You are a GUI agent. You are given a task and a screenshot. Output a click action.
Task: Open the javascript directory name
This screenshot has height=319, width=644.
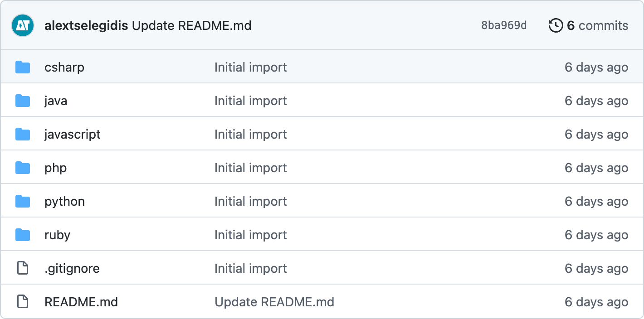point(73,135)
